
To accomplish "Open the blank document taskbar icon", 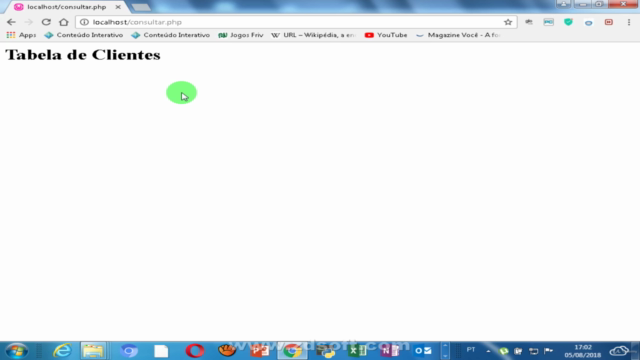I will click(161, 351).
